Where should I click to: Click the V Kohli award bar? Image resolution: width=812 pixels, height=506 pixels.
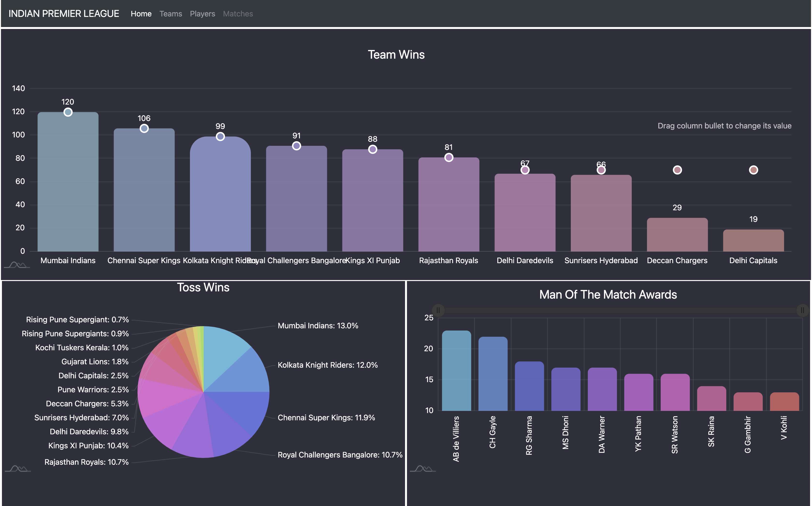coord(784,401)
